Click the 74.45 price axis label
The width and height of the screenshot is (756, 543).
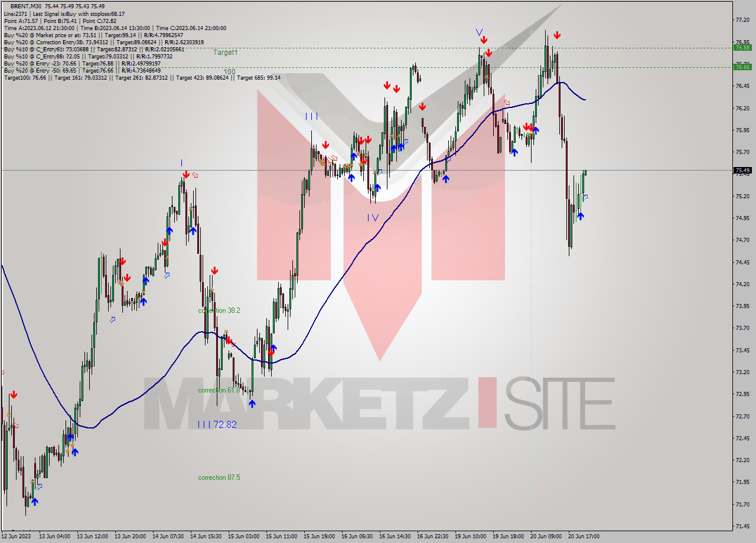click(742, 263)
